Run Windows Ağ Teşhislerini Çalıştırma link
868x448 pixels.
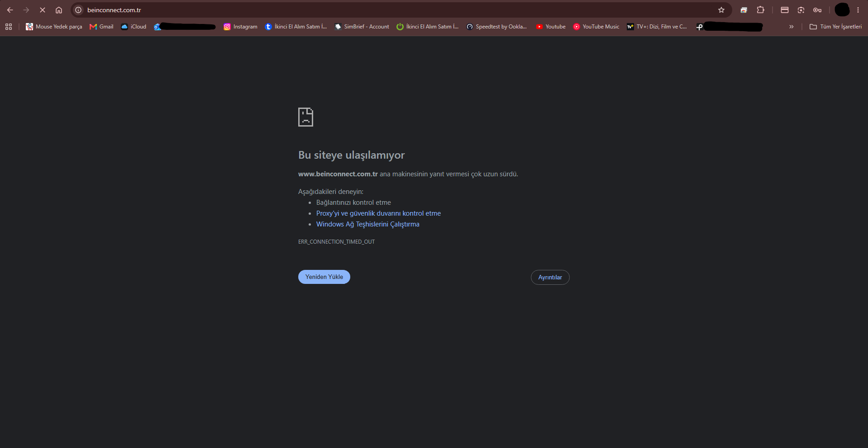(368, 224)
